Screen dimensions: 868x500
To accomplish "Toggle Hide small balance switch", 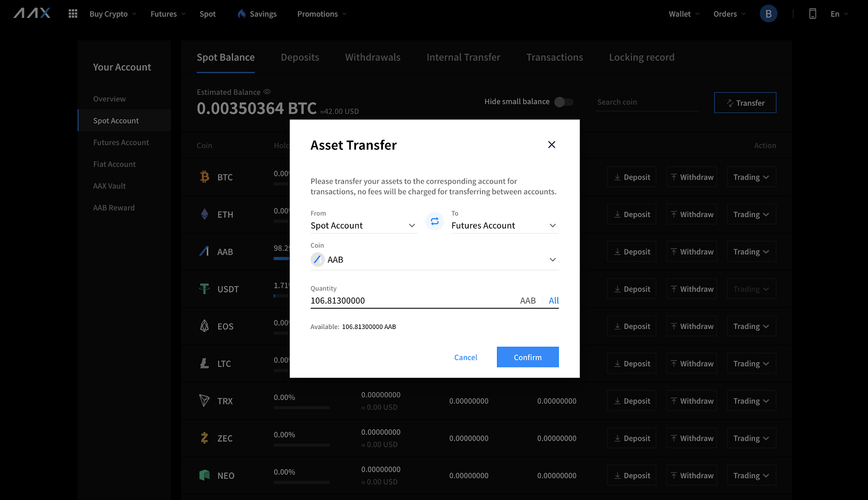I will (564, 102).
